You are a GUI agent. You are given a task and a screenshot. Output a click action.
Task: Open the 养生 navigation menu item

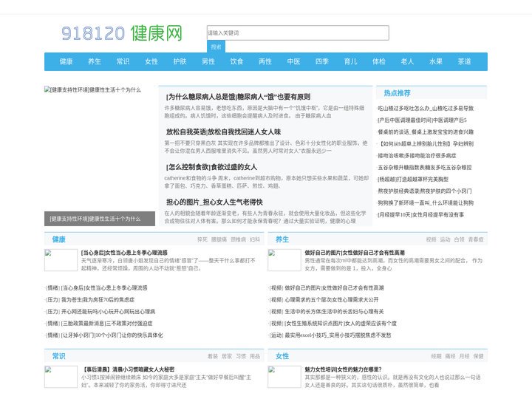95,61
